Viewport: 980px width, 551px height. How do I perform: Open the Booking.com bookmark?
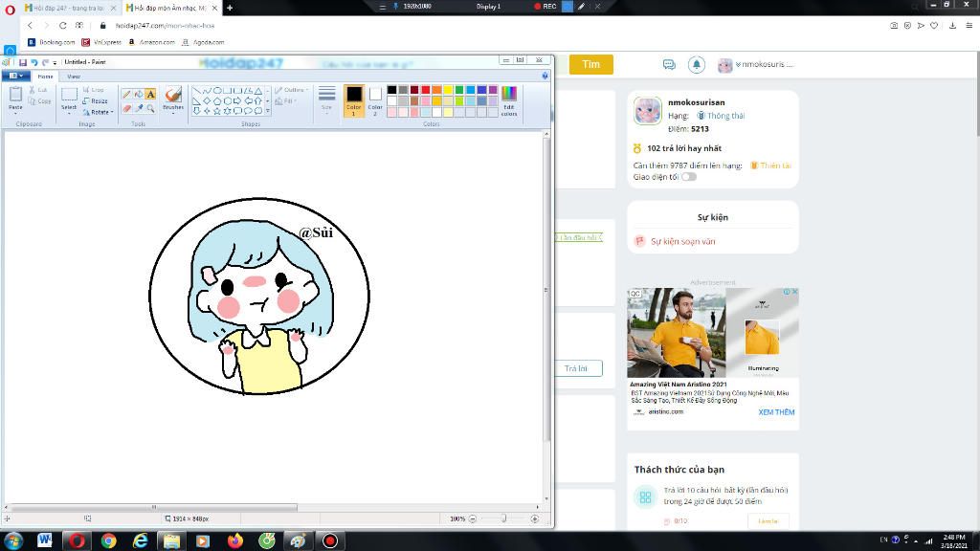coord(52,42)
